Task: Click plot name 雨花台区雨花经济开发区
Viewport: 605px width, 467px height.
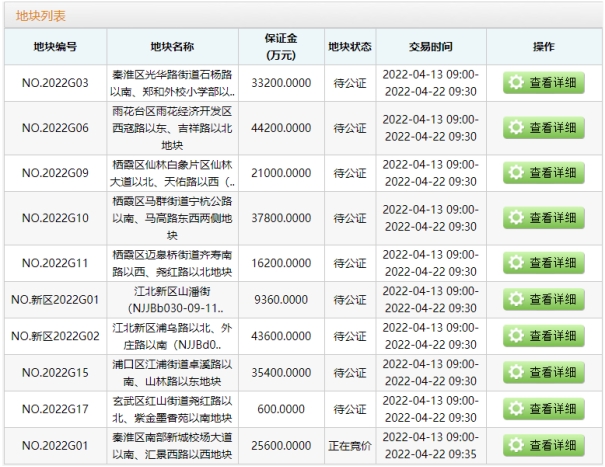Action: tap(172, 128)
